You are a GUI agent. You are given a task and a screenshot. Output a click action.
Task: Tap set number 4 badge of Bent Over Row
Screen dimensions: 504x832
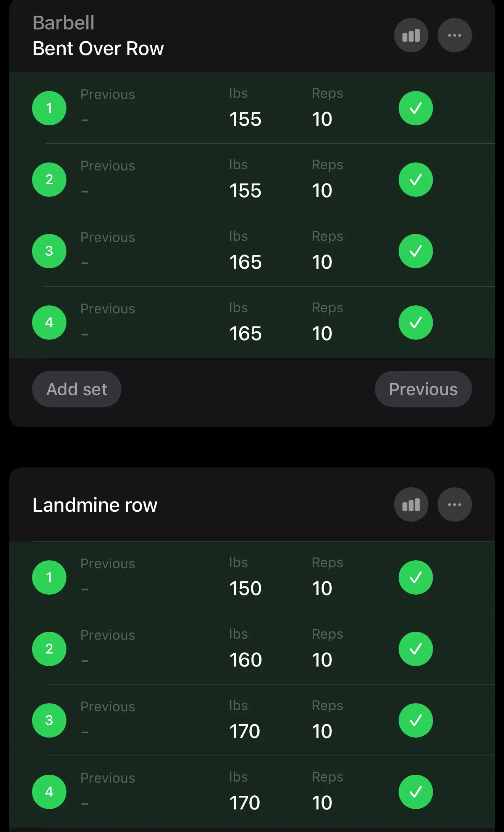[49, 323]
